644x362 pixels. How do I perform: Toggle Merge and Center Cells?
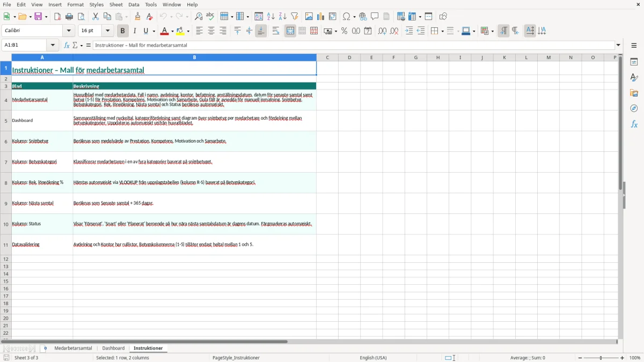(290, 31)
